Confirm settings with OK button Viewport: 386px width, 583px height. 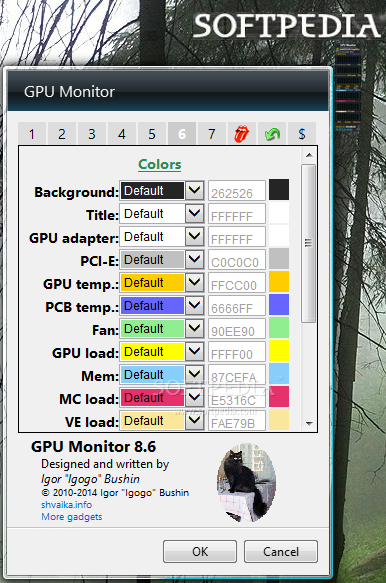[x=200, y=551]
